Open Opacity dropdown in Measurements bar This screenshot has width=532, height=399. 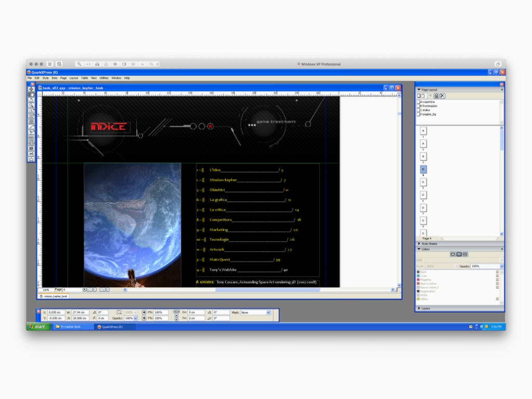pyautogui.click(x=136, y=318)
